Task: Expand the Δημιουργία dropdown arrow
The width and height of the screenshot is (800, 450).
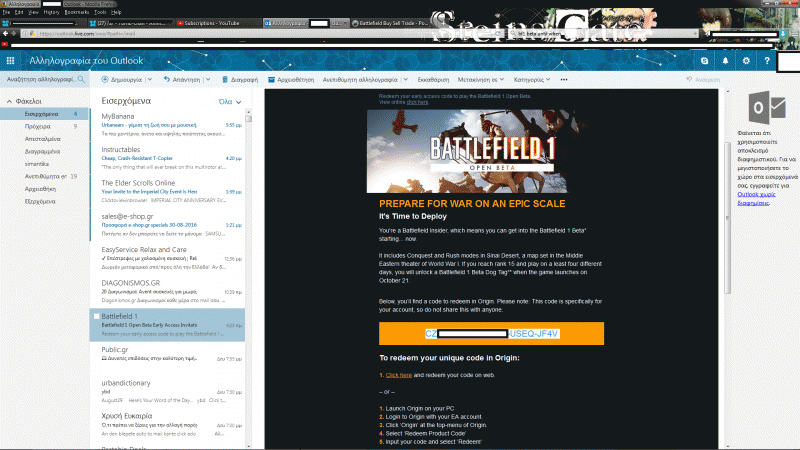Action: 149,80
